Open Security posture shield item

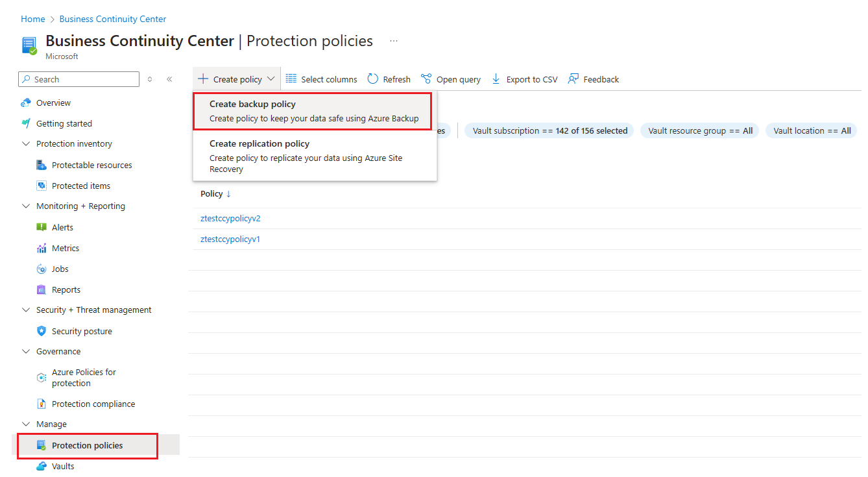[82, 331]
